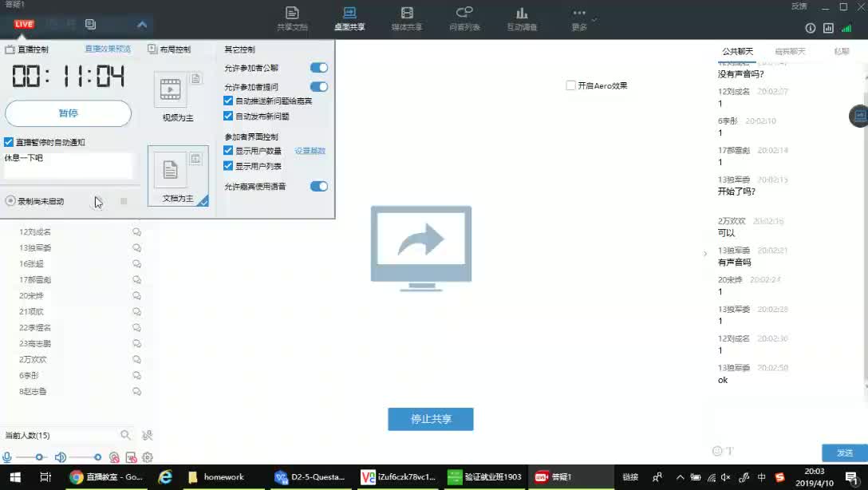Viewport: 868px width, 490px height.
Task: Collapse the live control panel with up chevron
Action: [142, 25]
